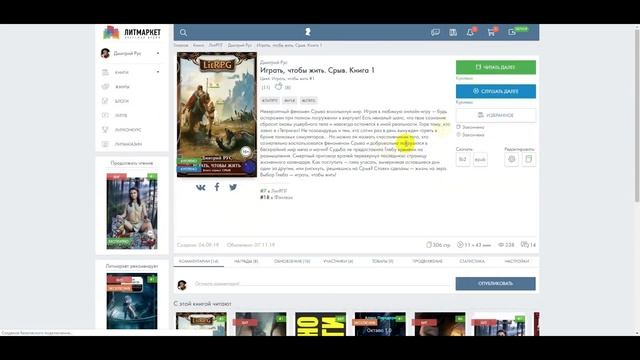Follow the #7 в ЛитРПГ ranking link
640x360 pixels.
273,191
